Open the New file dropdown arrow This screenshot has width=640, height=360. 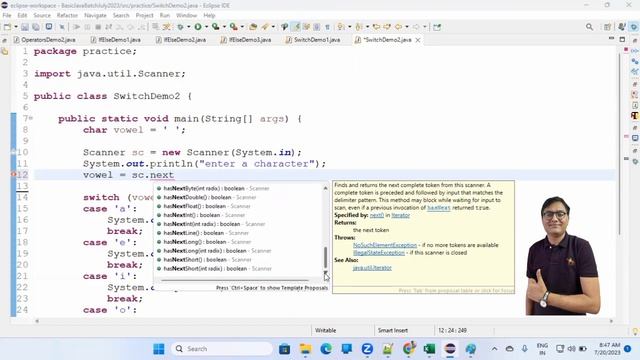point(16,27)
